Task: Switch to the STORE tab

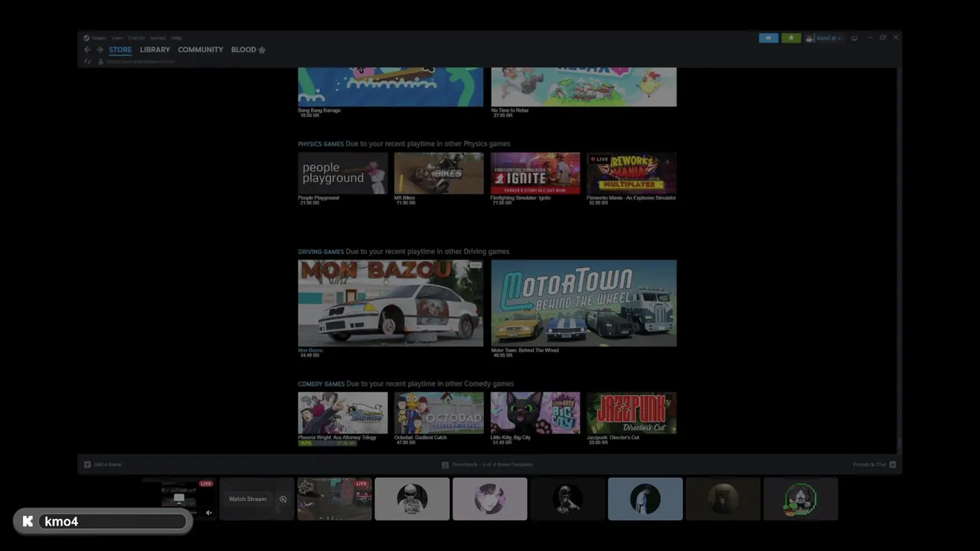Action: (x=120, y=50)
